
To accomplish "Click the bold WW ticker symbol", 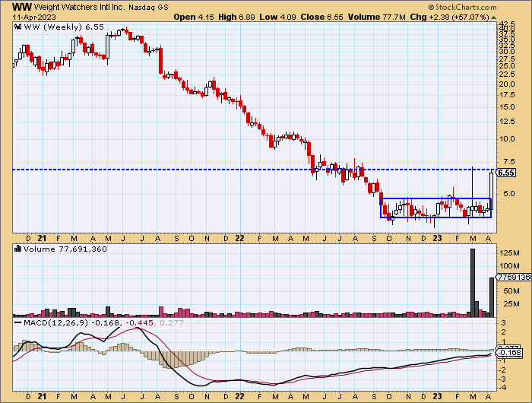I will pos(22,7).
